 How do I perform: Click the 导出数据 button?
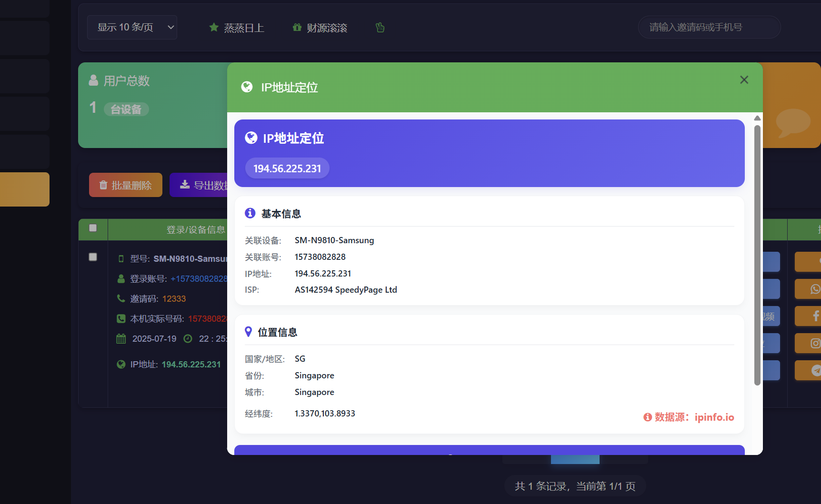tap(199, 185)
